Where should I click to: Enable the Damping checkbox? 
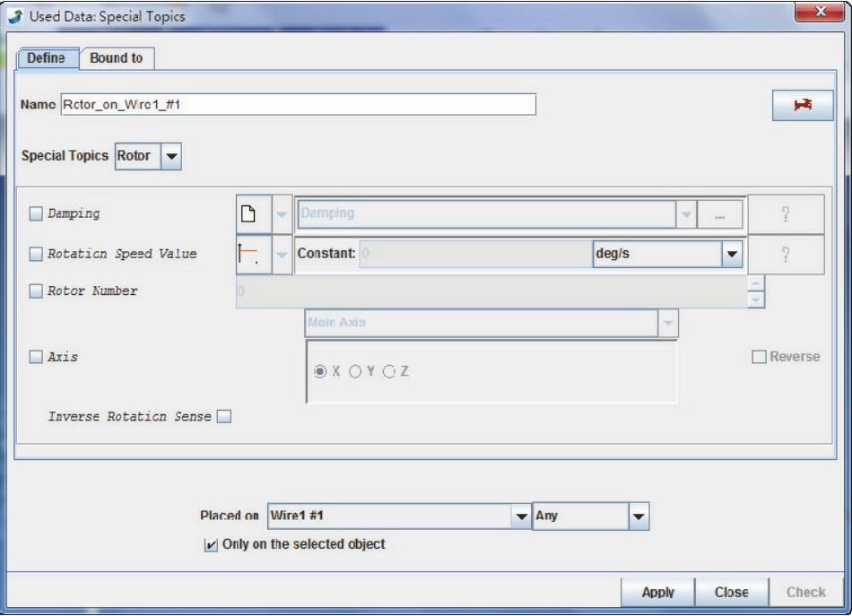tap(37, 214)
